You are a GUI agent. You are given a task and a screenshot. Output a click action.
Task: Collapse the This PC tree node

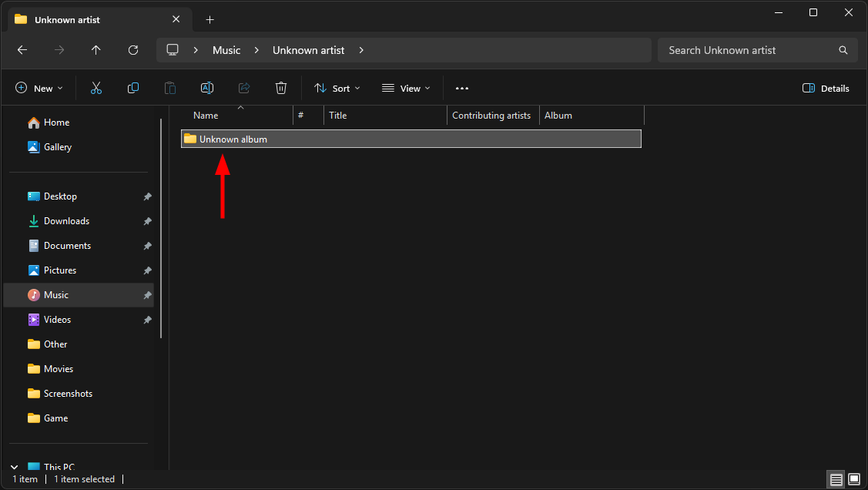(15, 467)
